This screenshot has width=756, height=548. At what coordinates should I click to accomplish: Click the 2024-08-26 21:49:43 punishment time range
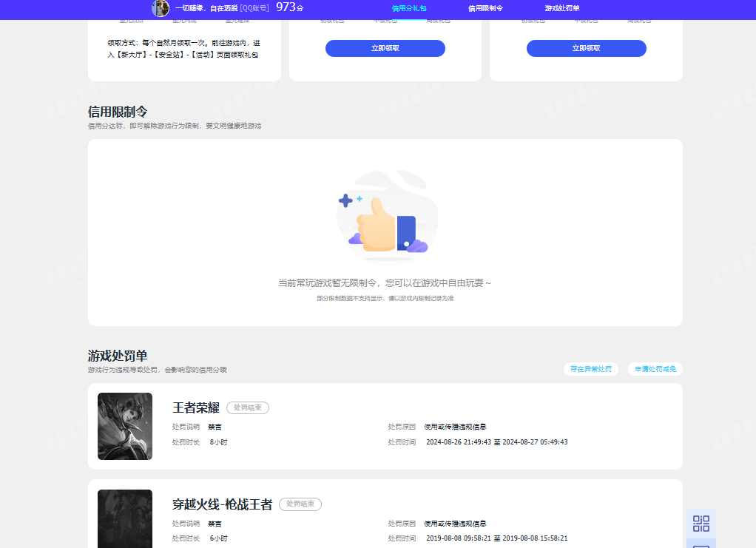(x=497, y=442)
